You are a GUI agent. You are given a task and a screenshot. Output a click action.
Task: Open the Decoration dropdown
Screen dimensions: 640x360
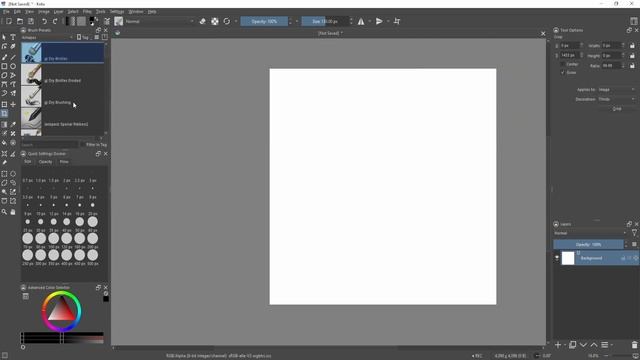(617, 99)
